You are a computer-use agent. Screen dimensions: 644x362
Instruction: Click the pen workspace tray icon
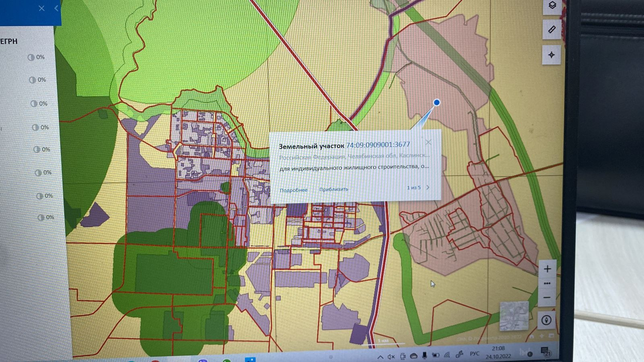(459, 354)
